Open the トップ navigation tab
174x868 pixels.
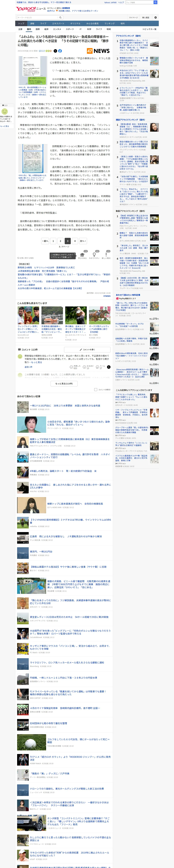click(21, 24)
